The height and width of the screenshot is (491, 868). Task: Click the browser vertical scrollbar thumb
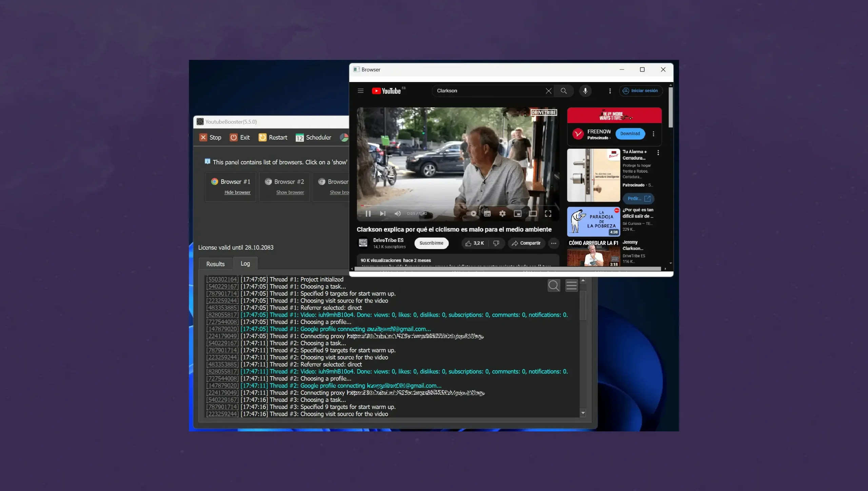670,108
